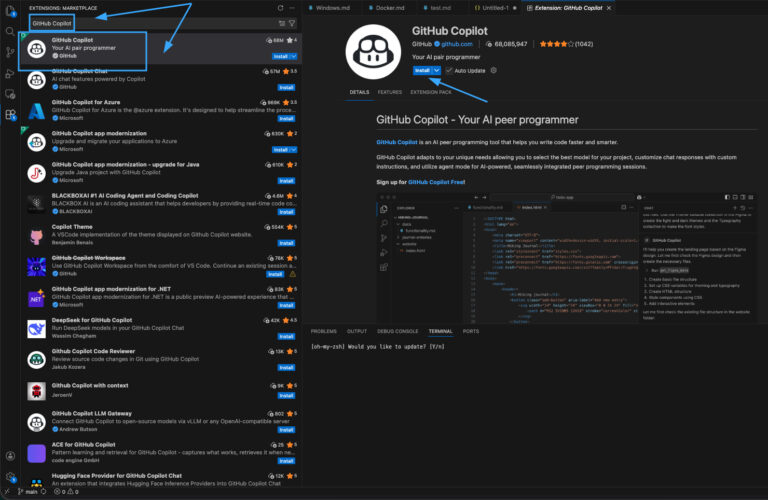
Task: Refresh the Extensions Marketplace list
Action: pos(280,8)
